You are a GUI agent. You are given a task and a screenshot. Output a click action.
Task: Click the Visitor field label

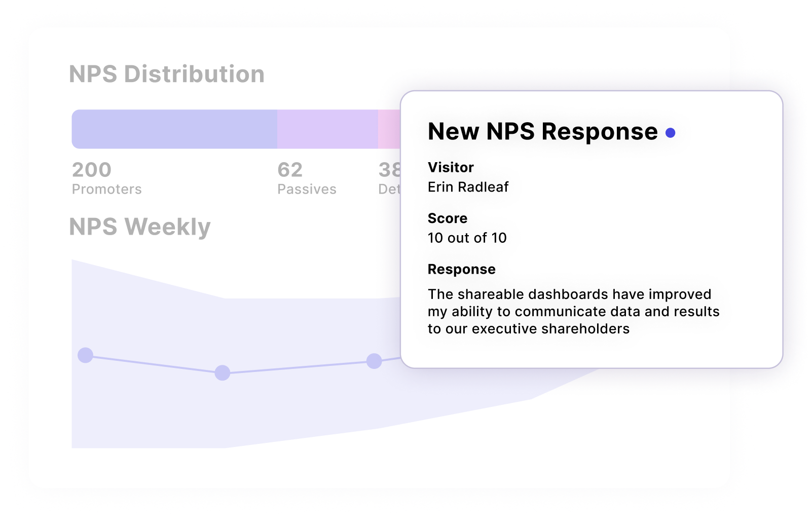[451, 167]
